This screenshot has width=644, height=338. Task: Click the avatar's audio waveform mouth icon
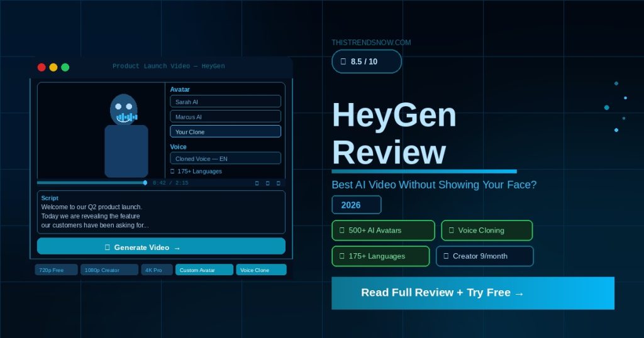click(126, 117)
